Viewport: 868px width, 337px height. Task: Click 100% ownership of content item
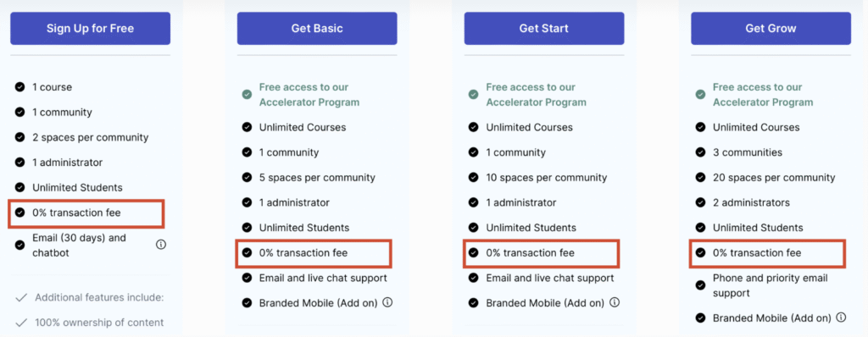(x=99, y=322)
